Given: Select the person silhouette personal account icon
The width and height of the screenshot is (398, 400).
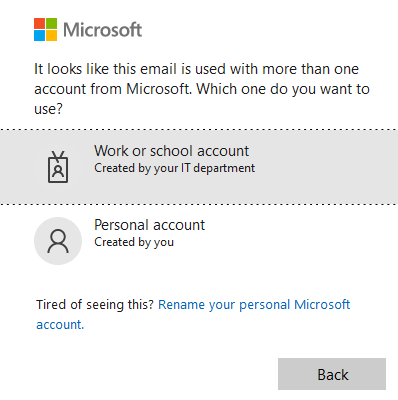Looking at the screenshot, I should 58,241.
